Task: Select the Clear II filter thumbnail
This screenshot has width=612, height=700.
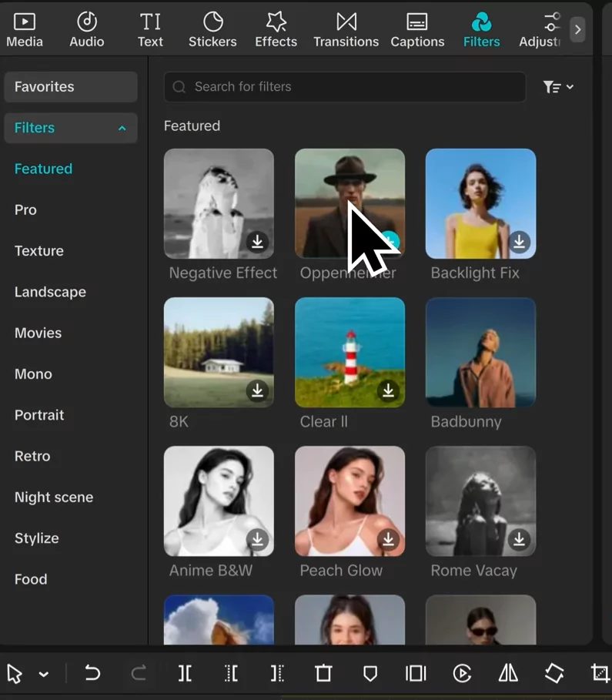Action: click(x=349, y=352)
